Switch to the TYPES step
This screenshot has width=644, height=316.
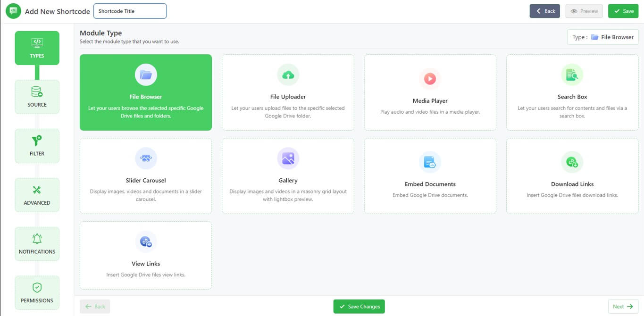(x=37, y=47)
